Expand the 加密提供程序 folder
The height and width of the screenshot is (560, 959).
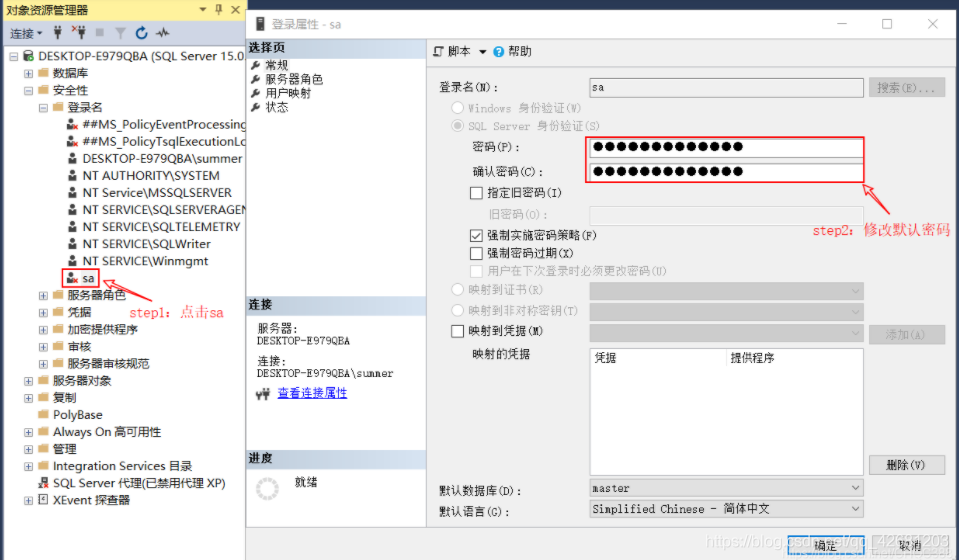(x=43, y=330)
